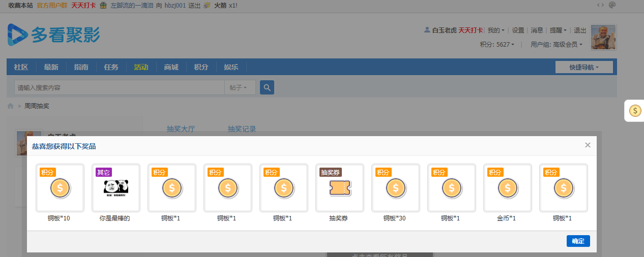This screenshot has width=644, height=257.
Task: Click the blue search magnifier button
Action: point(267,87)
